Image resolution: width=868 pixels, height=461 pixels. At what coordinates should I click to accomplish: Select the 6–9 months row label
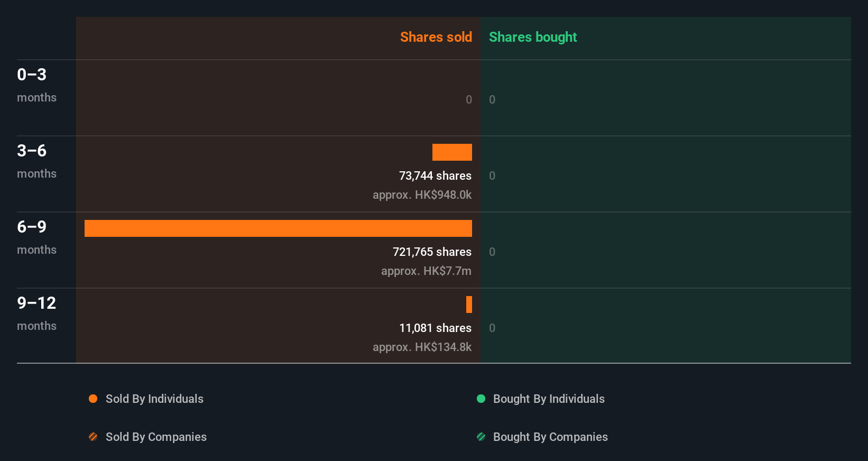[36, 237]
